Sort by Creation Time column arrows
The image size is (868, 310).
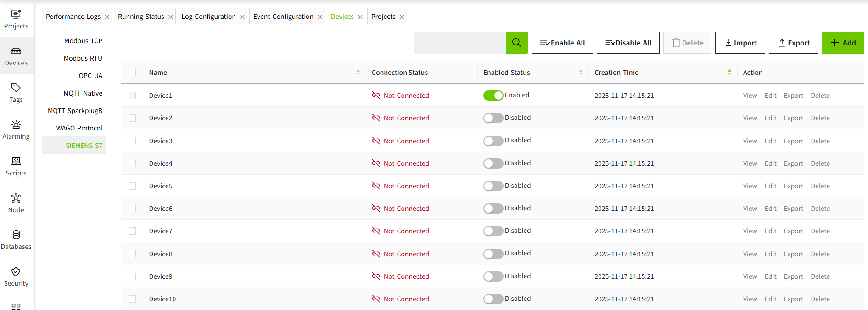tap(729, 73)
